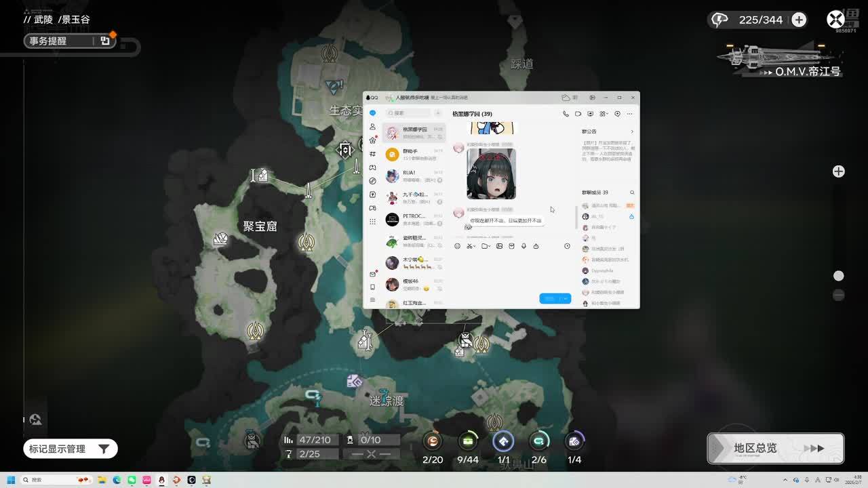Search group members with magnifier icon
Viewport: 868px width, 488px height.
tap(632, 192)
